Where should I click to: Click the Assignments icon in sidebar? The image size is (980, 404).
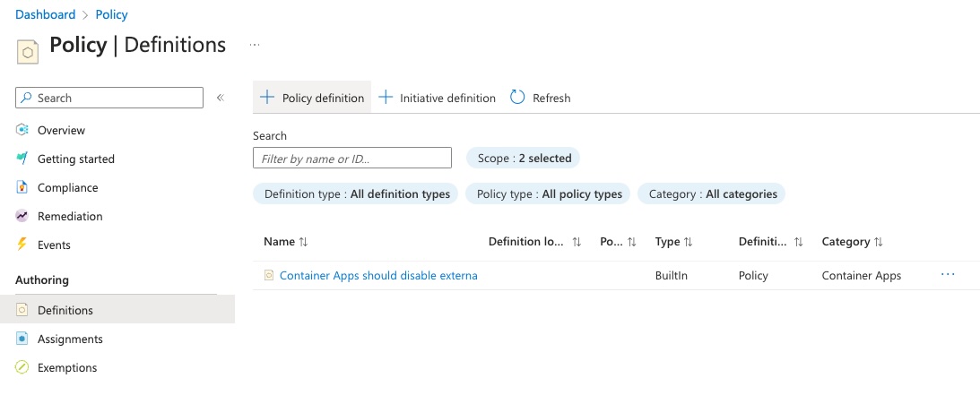22,339
